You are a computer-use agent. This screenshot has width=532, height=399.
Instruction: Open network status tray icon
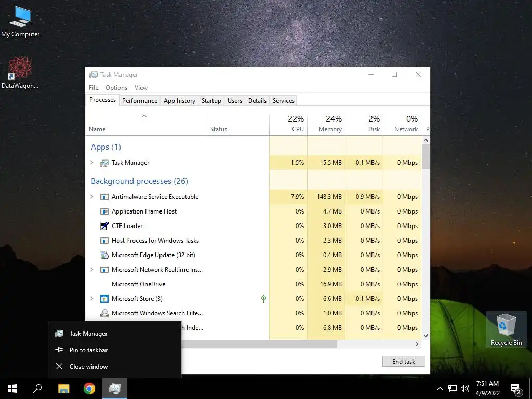(453, 389)
